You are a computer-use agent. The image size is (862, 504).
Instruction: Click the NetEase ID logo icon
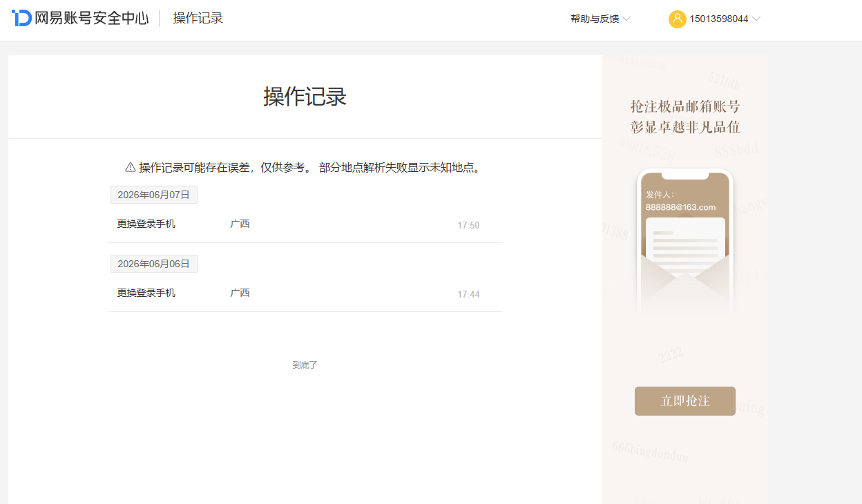pyautogui.click(x=21, y=18)
